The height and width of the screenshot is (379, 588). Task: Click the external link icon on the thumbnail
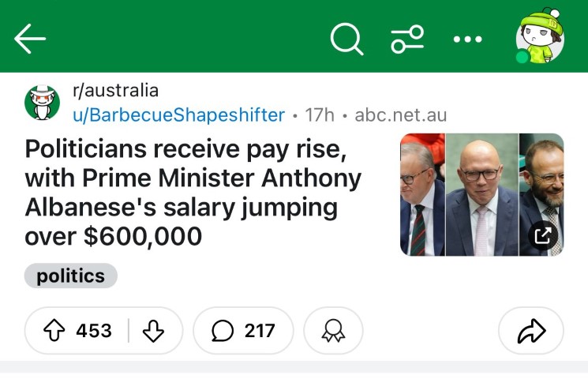pos(543,235)
